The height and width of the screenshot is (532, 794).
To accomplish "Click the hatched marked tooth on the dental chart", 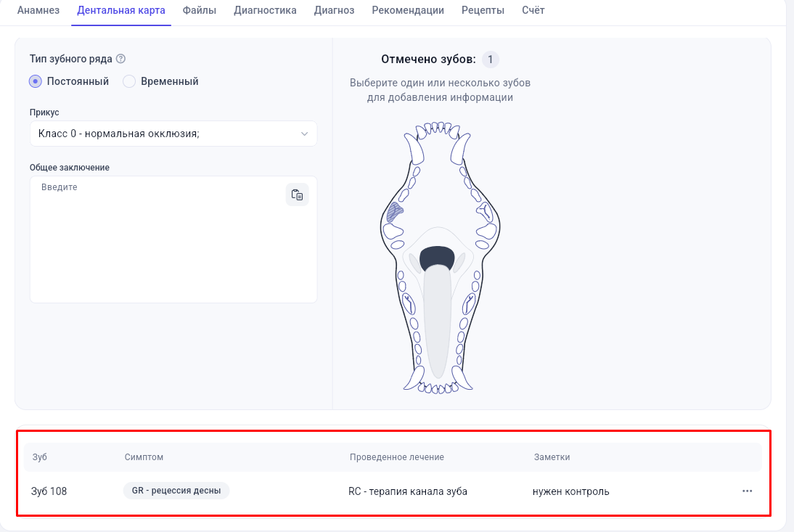I will [x=395, y=212].
